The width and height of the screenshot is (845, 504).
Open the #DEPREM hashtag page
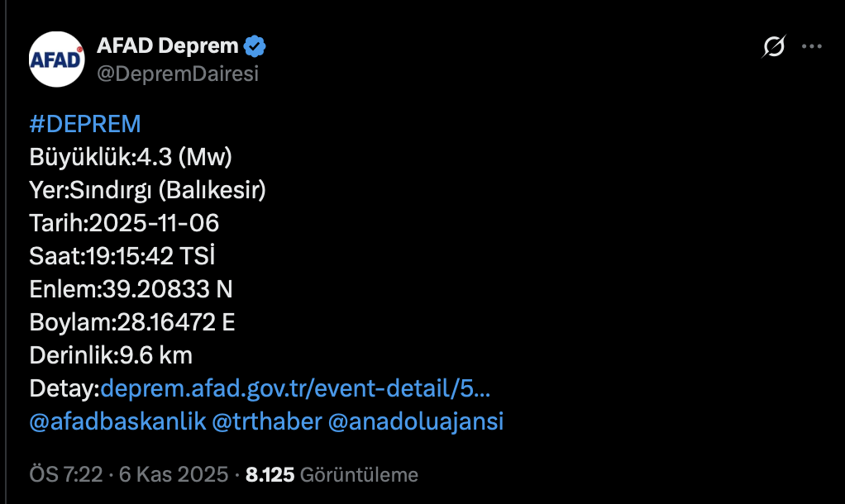point(84,123)
